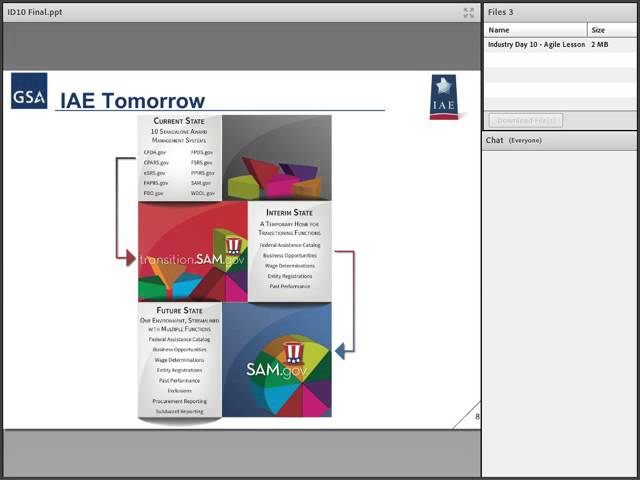
Task: Sort files by the Name column header
Action: [536, 30]
